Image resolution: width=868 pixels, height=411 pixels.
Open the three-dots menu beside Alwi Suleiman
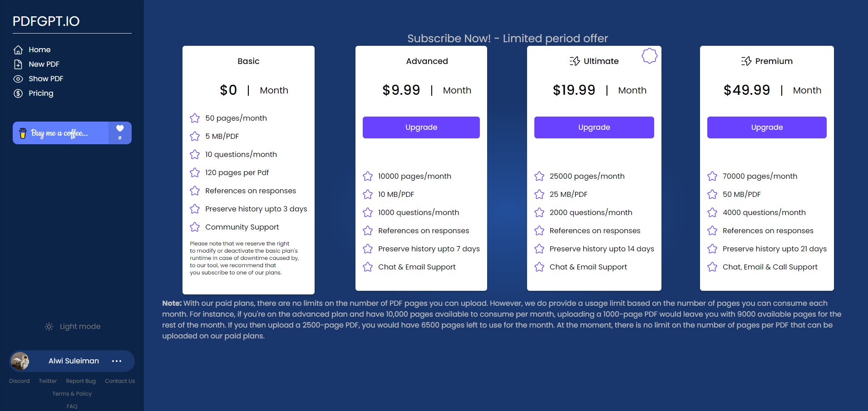click(x=117, y=361)
